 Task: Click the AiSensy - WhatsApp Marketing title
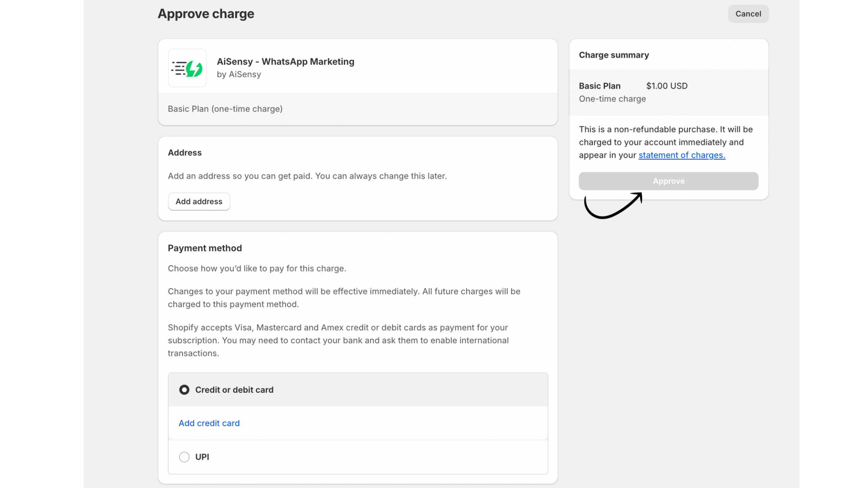[285, 62]
